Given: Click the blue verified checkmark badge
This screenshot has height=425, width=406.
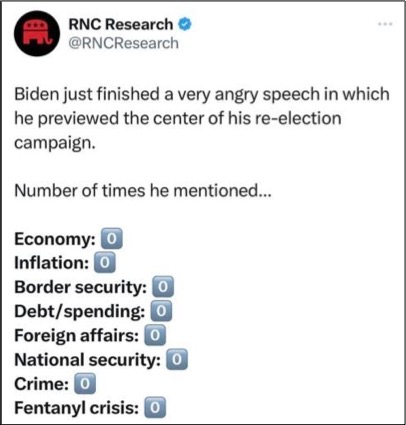Looking at the screenshot, I should coord(185,24).
